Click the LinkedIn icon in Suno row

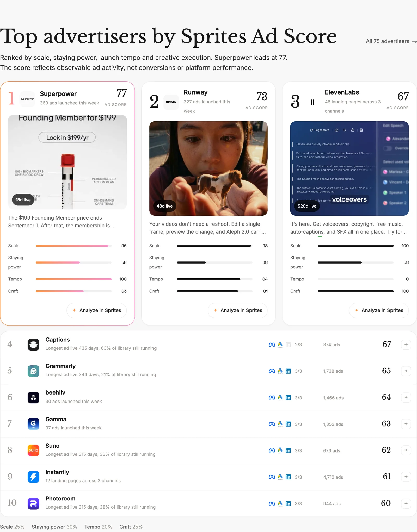pos(288,450)
